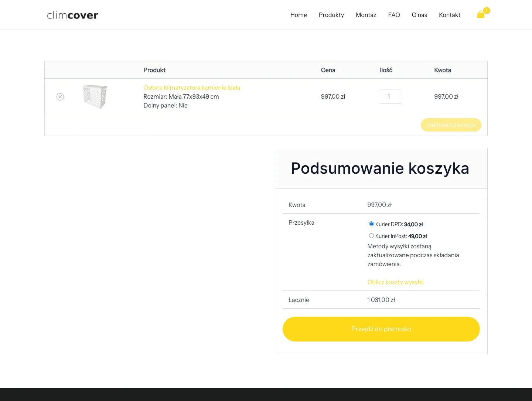
Task: Click the Cena column header
Action: tap(328, 70)
